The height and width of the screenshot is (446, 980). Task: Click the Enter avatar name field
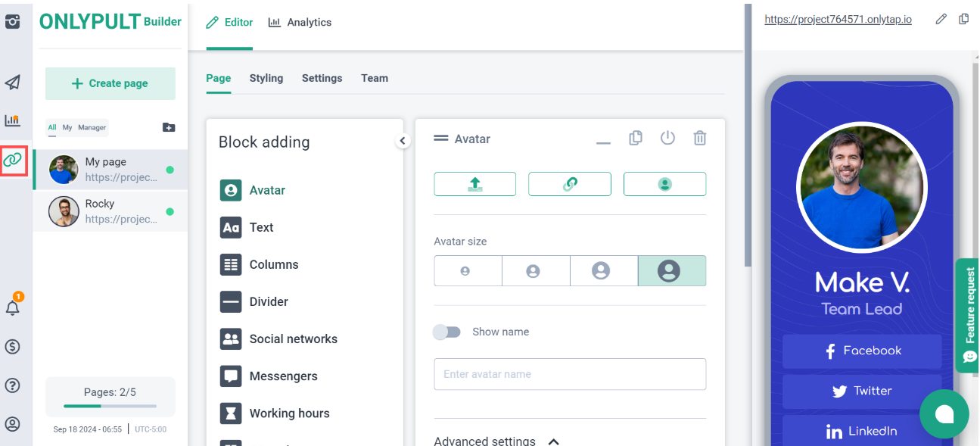(x=569, y=374)
